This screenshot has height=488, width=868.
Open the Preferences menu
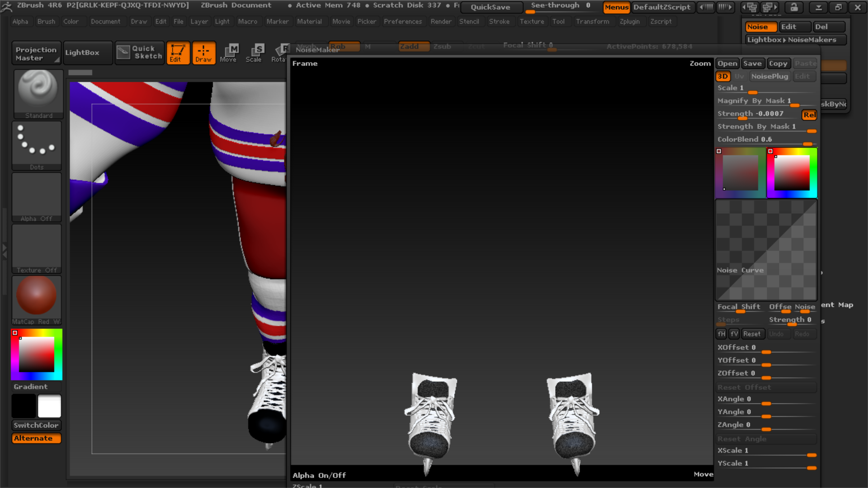coord(402,21)
